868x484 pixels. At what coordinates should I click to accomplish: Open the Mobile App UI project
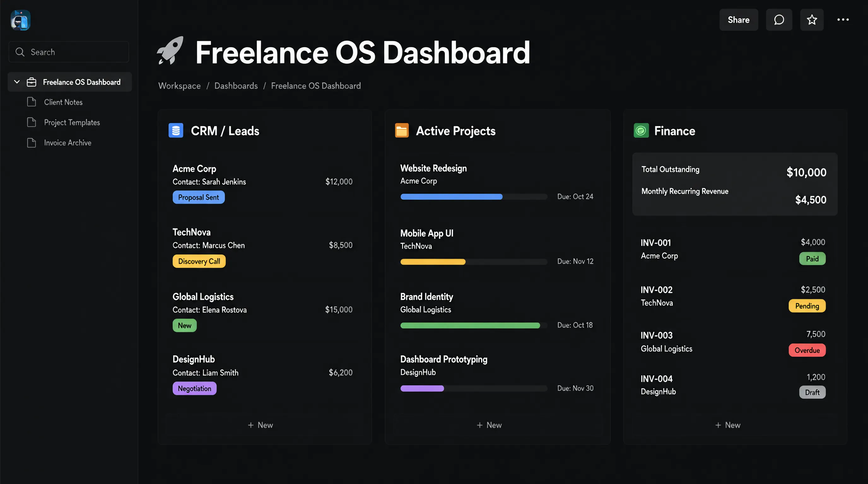427,233
